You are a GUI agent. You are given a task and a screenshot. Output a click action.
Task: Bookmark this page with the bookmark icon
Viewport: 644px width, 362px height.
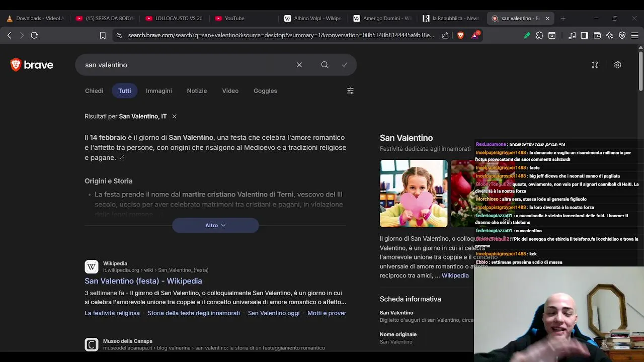click(x=103, y=35)
